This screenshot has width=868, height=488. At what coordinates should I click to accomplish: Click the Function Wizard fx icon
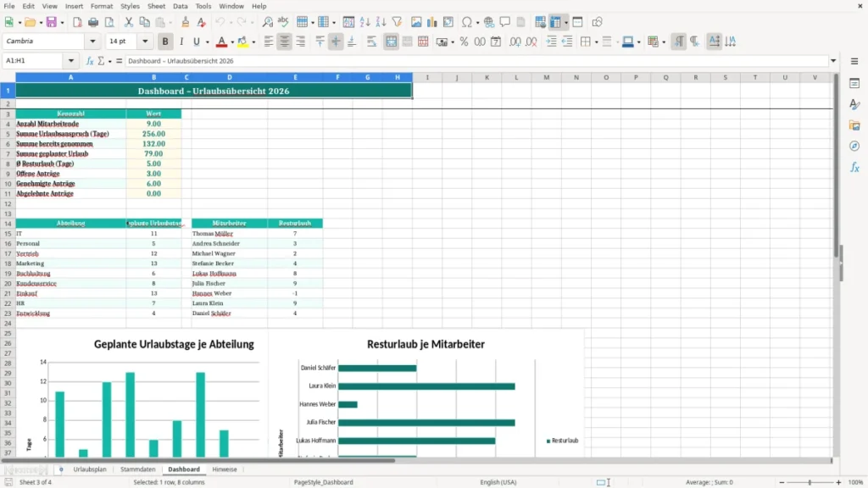click(x=90, y=61)
